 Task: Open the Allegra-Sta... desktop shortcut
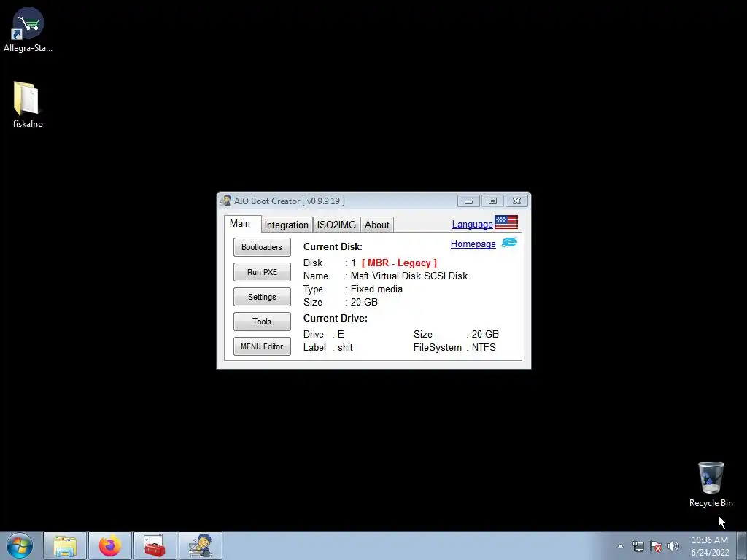pyautogui.click(x=28, y=29)
